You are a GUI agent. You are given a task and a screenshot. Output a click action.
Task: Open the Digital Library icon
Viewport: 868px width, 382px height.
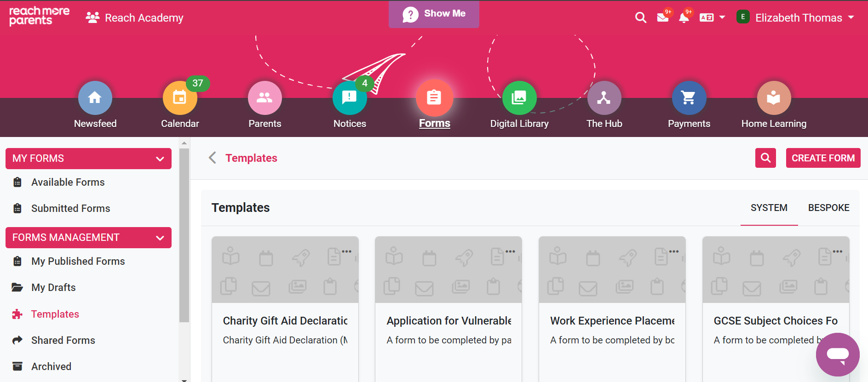519,98
